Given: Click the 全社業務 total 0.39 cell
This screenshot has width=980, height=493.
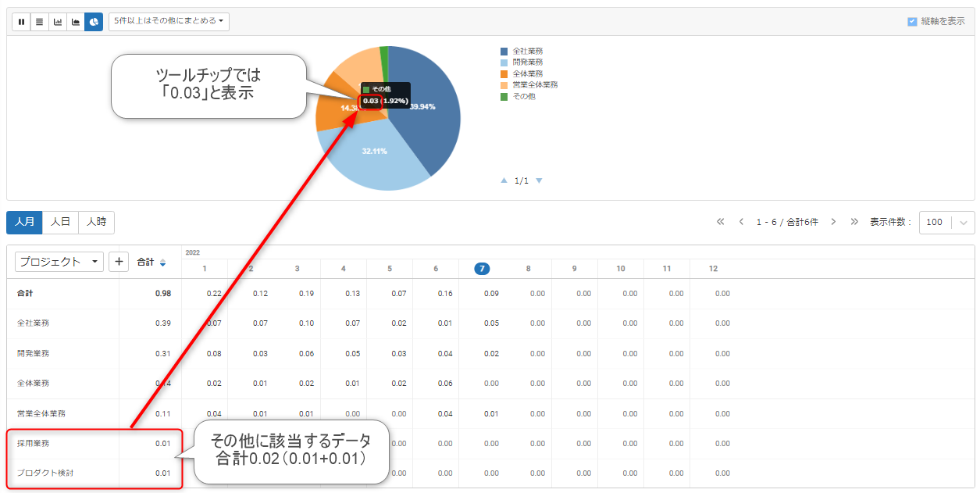Looking at the screenshot, I should pyautogui.click(x=162, y=323).
